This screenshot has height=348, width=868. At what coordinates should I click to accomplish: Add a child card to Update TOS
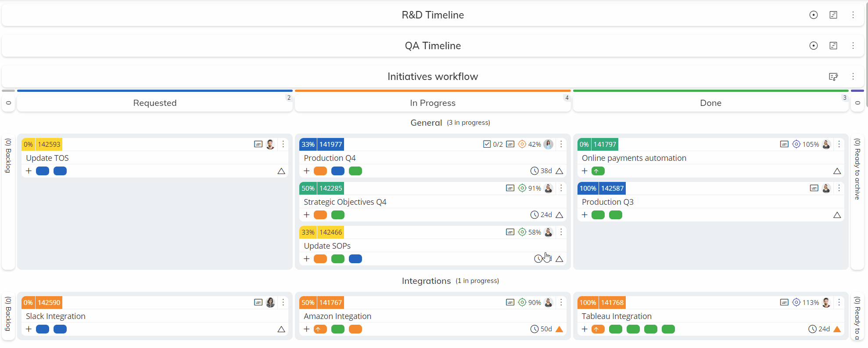click(x=29, y=171)
